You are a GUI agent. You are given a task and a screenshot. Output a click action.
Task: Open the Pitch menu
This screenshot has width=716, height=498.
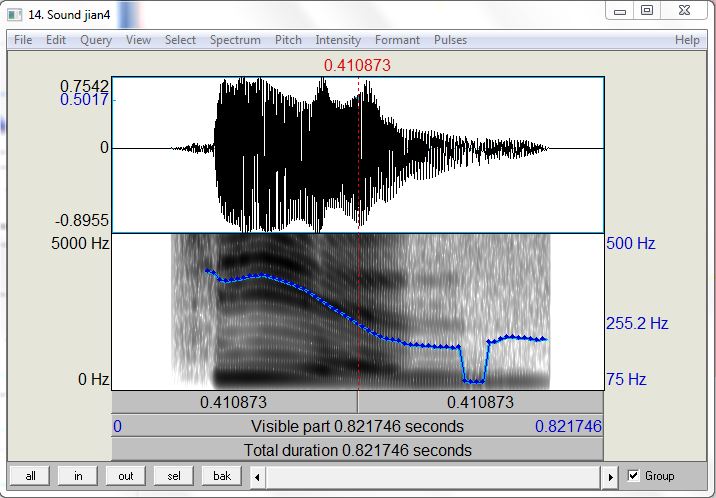pyautogui.click(x=288, y=40)
